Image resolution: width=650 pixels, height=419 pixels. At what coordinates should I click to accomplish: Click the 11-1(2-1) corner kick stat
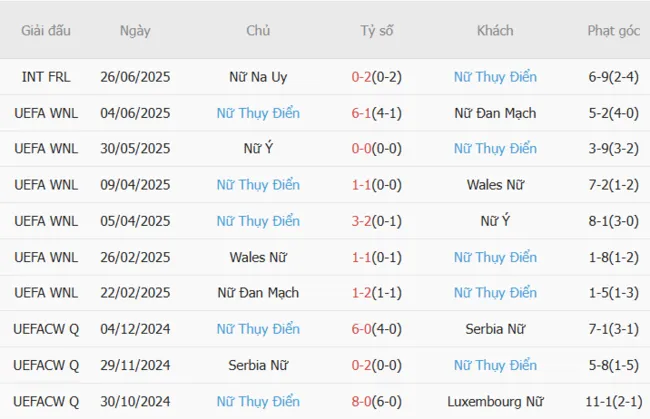point(613,401)
